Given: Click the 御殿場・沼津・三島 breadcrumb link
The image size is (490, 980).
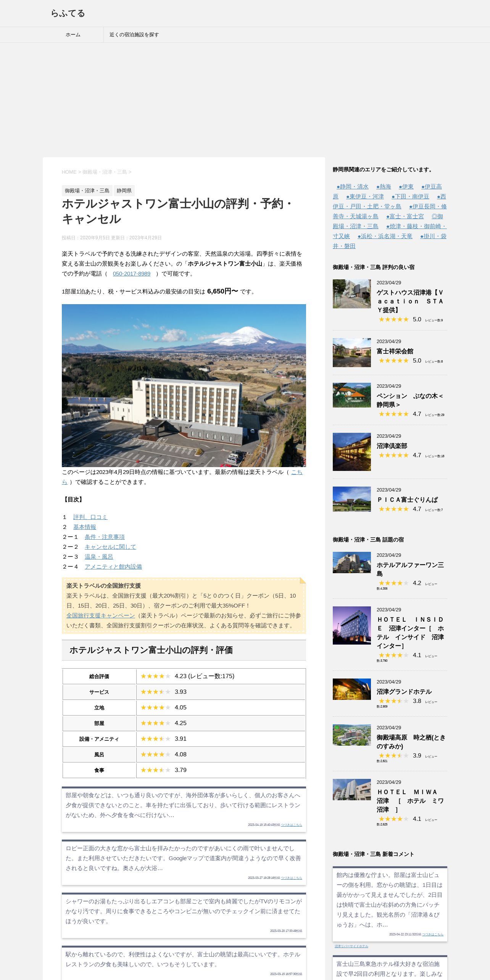Looking at the screenshot, I should point(105,172).
